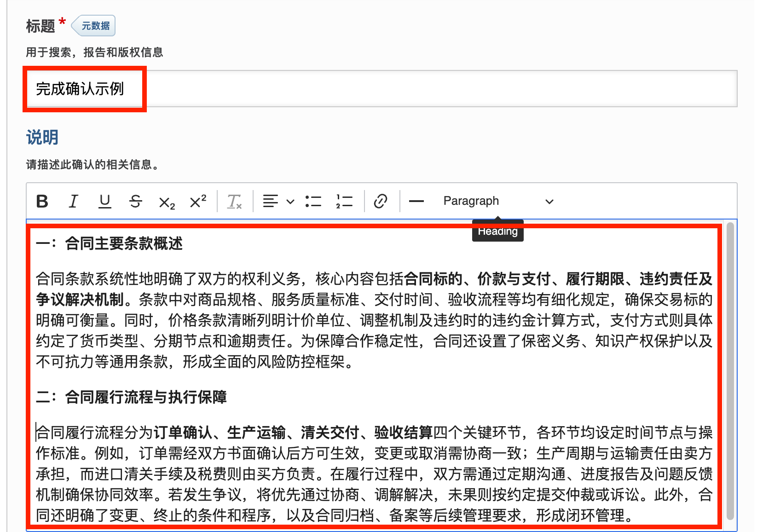Insert a hyperlink using the link icon
Screen dimensions: 763x532
coord(381,201)
